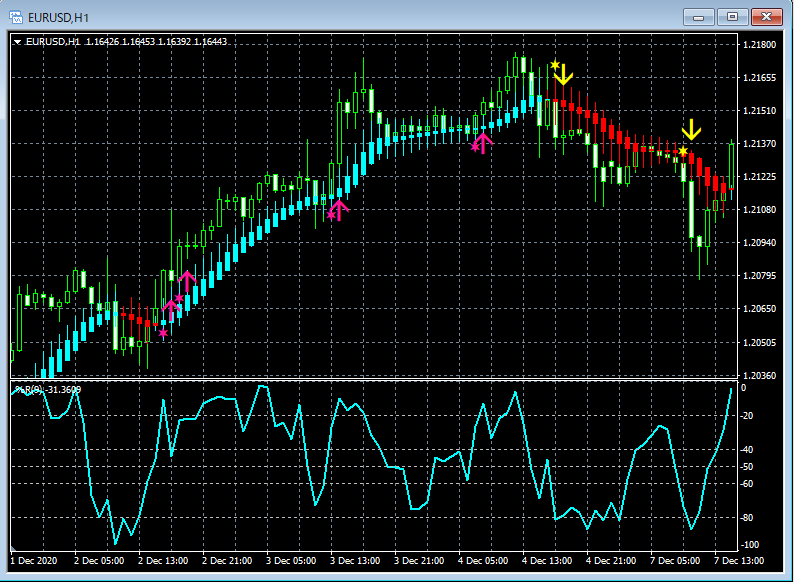Select pink up arrow above 4 Dec 05:00

click(x=483, y=142)
